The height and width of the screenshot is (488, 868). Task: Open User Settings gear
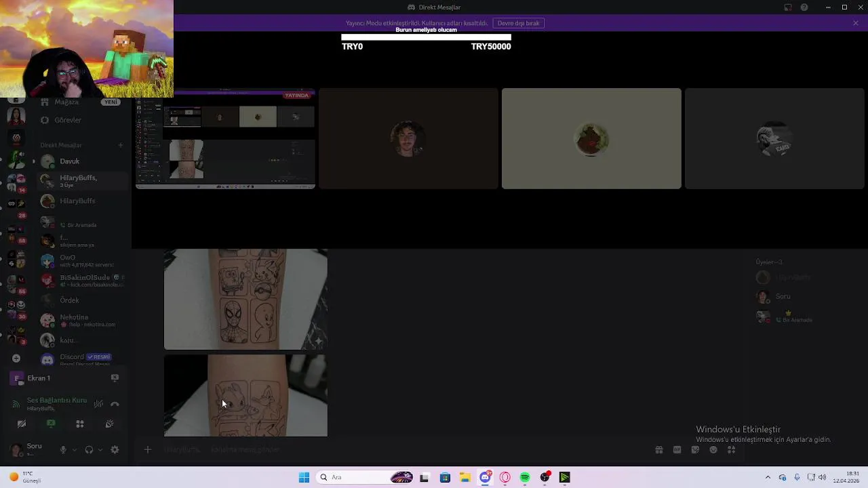115,449
